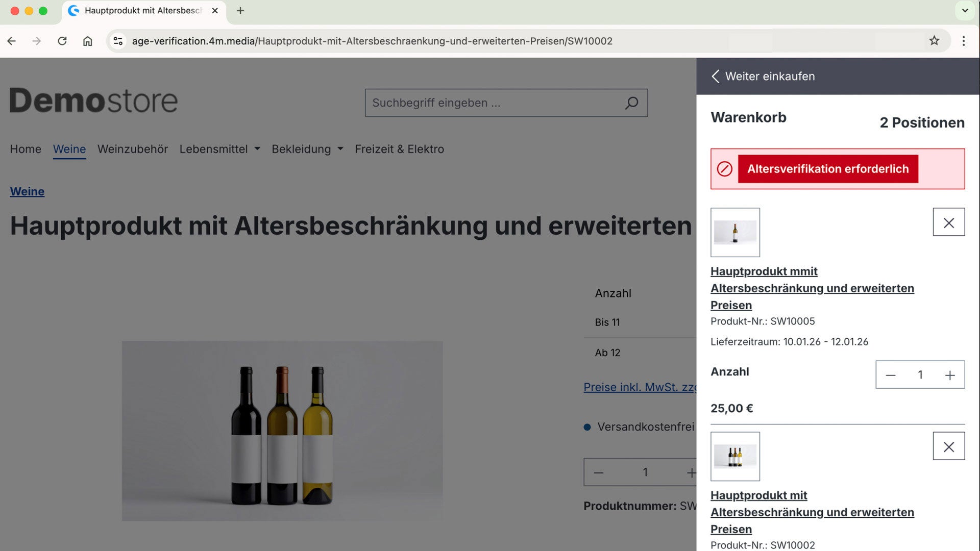Click Lieferzeitraum 10.01.26 - 12.01.26 text

click(x=789, y=342)
